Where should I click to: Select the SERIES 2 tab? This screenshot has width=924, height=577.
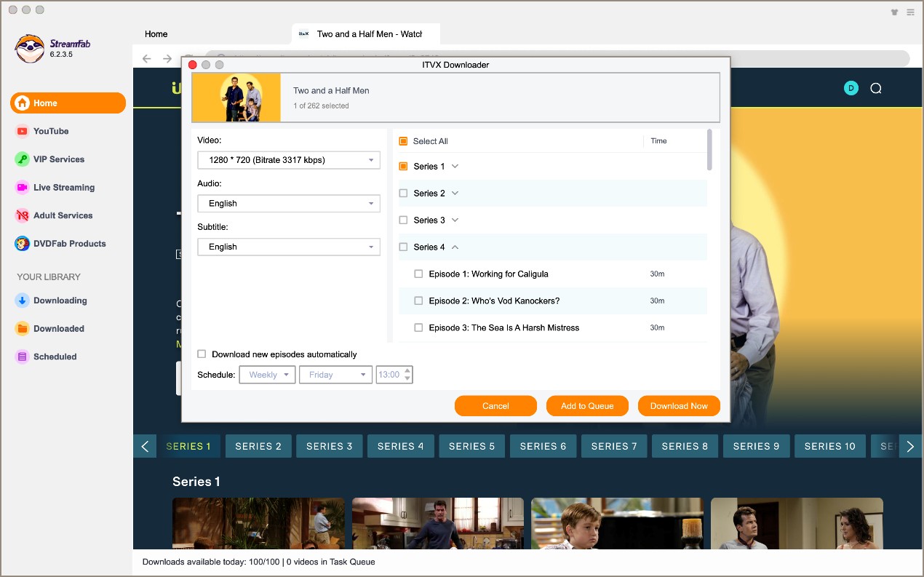tap(258, 446)
